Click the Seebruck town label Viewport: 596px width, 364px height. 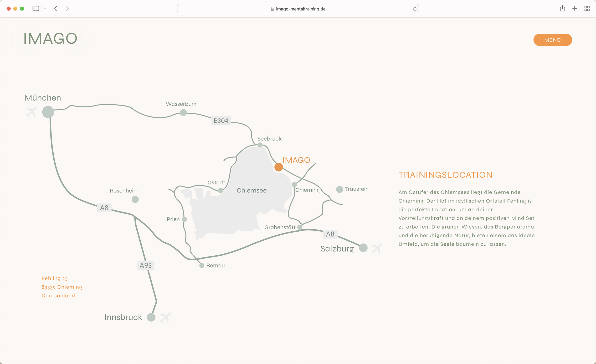tap(269, 139)
